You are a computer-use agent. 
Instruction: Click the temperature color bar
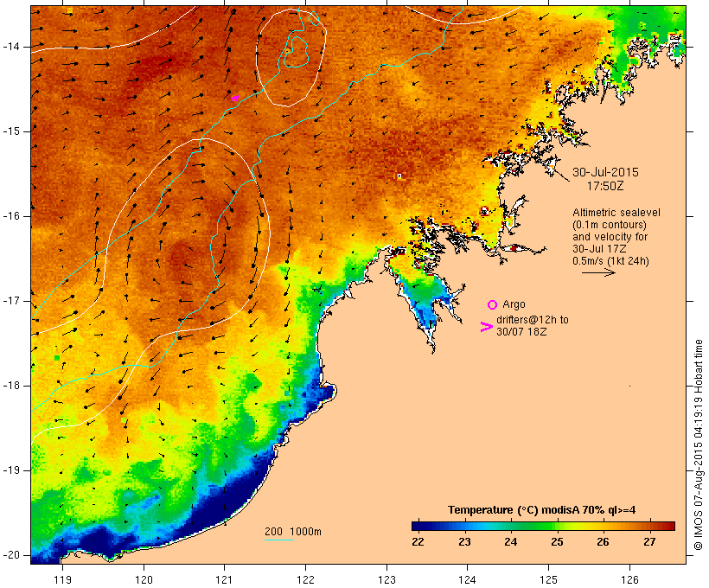point(543,526)
